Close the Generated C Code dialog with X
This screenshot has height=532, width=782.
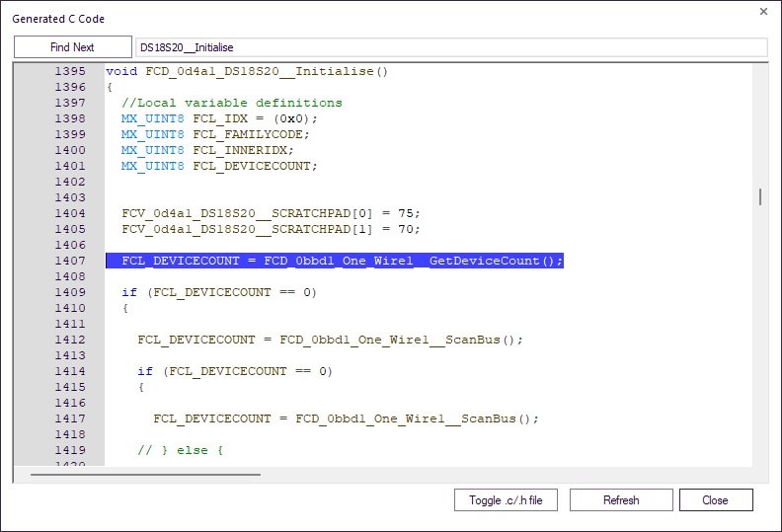pyautogui.click(x=762, y=12)
